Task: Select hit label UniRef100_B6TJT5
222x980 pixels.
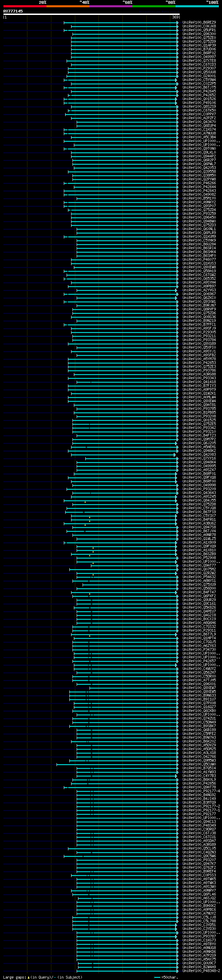Action: point(199,88)
